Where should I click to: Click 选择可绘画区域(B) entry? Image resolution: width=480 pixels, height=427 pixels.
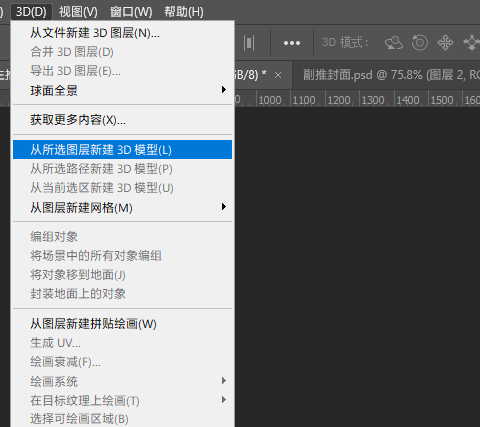[x=123, y=419]
